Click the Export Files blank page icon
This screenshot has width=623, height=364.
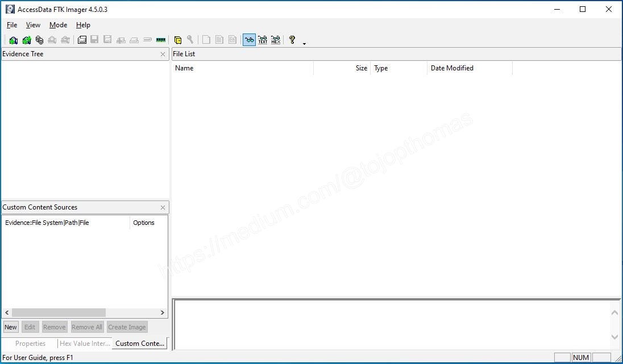[206, 39]
